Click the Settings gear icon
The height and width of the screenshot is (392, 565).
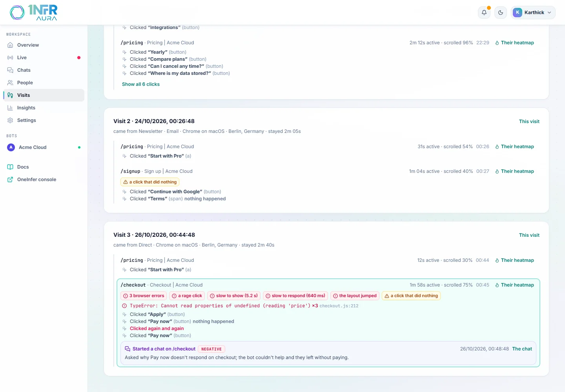[10, 120]
